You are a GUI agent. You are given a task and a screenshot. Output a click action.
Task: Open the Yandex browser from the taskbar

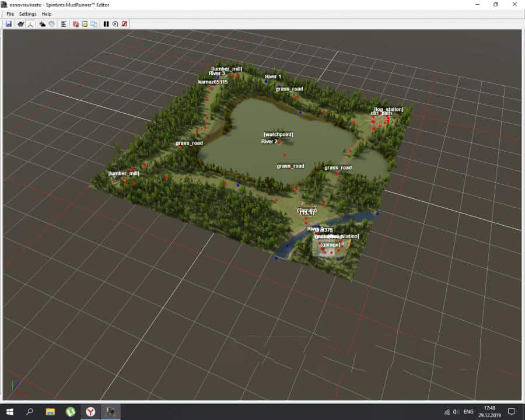90,412
